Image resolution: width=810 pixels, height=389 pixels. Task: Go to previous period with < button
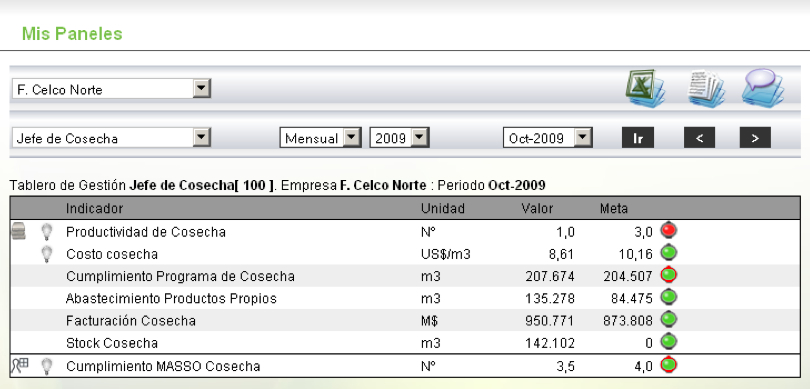699,138
